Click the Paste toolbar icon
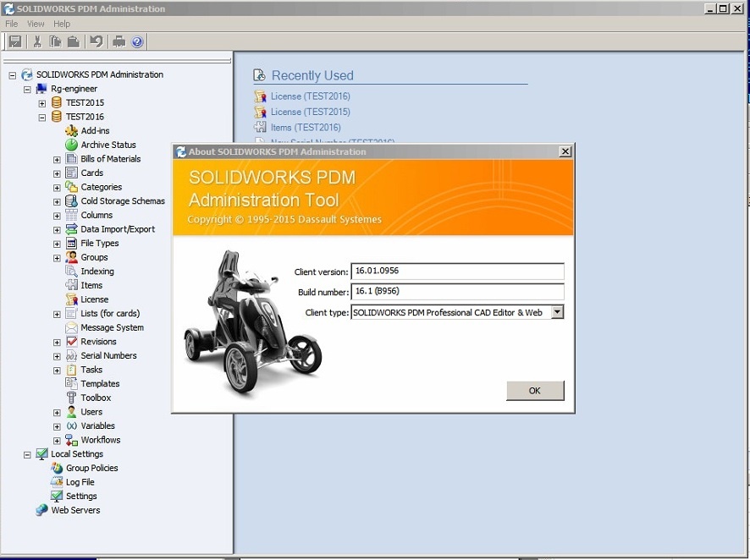 click(73, 41)
